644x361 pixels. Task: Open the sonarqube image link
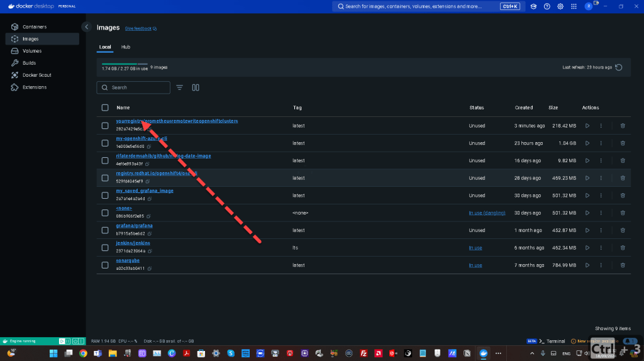pyautogui.click(x=128, y=260)
